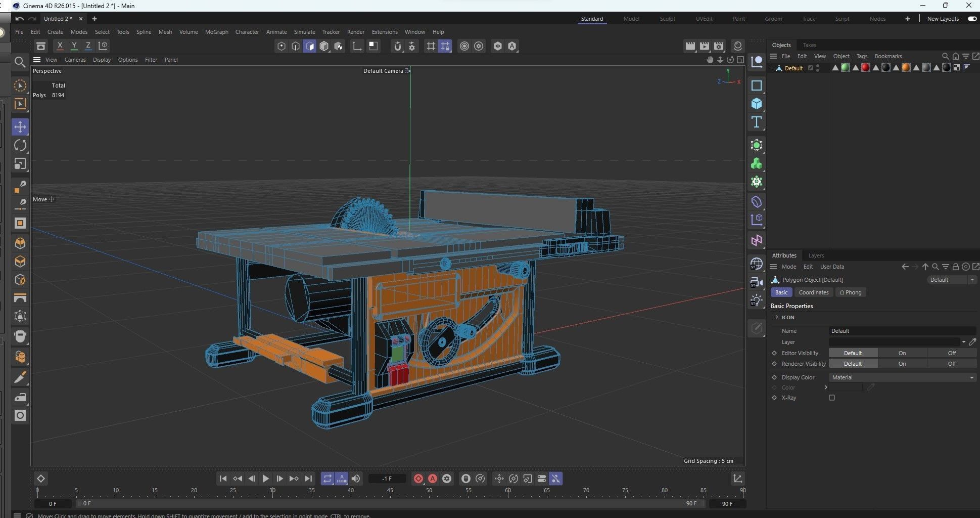Enable the X-Ray checkbox

pyautogui.click(x=832, y=398)
